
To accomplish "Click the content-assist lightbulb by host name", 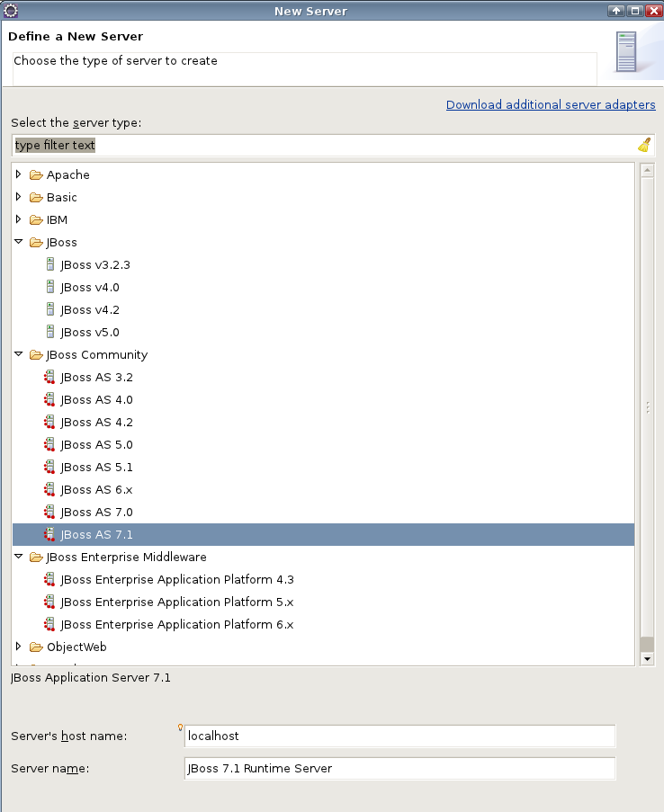I will point(180,727).
